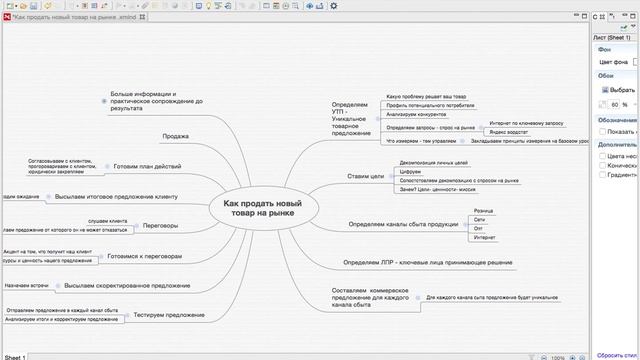Collapse the 'Больше информации' branch toggle

[104, 101]
